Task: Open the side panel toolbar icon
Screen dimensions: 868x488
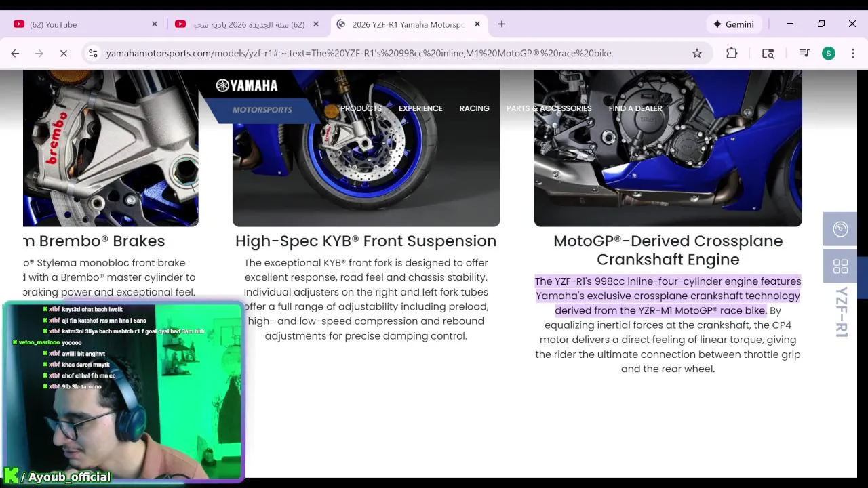Action: tap(768, 53)
